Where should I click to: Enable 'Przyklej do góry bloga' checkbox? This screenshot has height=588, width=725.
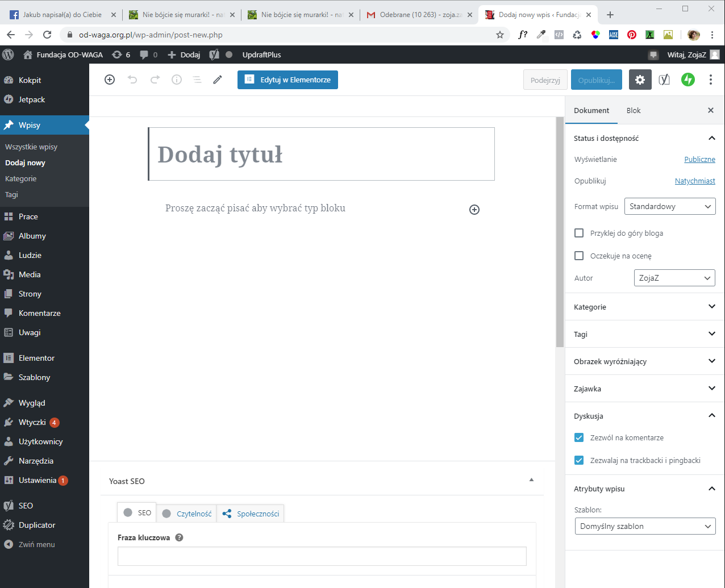click(x=579, y=233)
